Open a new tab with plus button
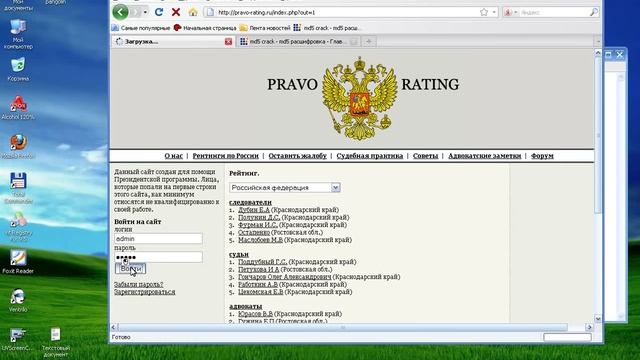This screenshot has height=360, width=640. click(369, 41)
